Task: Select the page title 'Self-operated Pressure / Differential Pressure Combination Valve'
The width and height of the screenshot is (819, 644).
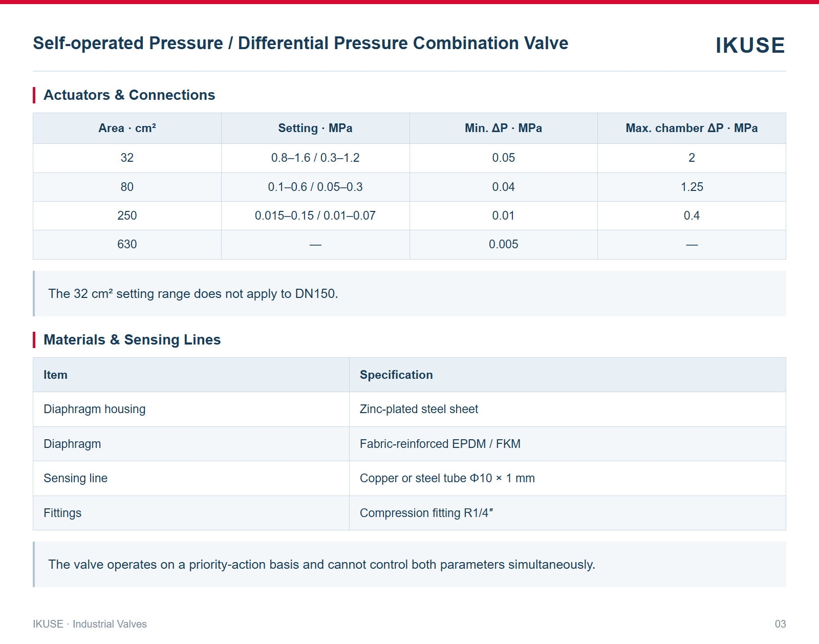Action: (300, 43)
